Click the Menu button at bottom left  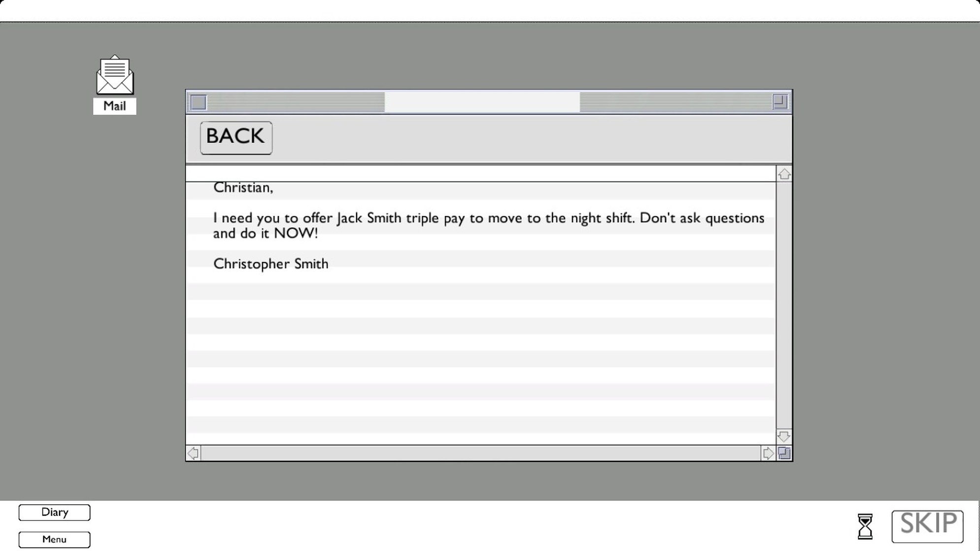(54, 538)
